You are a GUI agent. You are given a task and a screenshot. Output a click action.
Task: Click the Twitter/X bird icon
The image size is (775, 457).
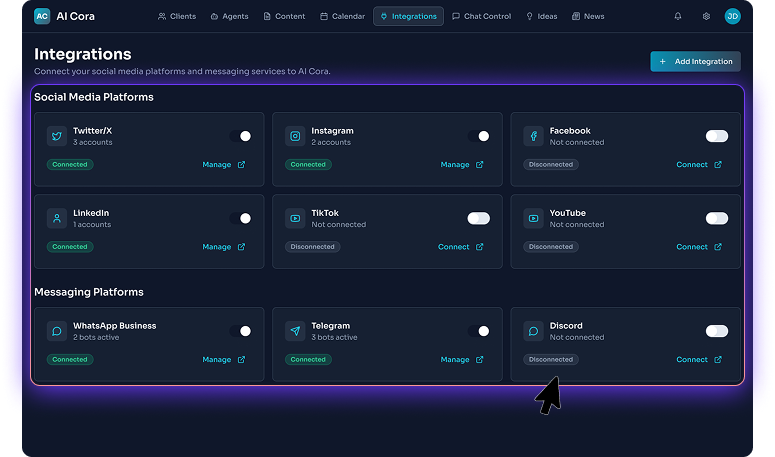(57, 136)
